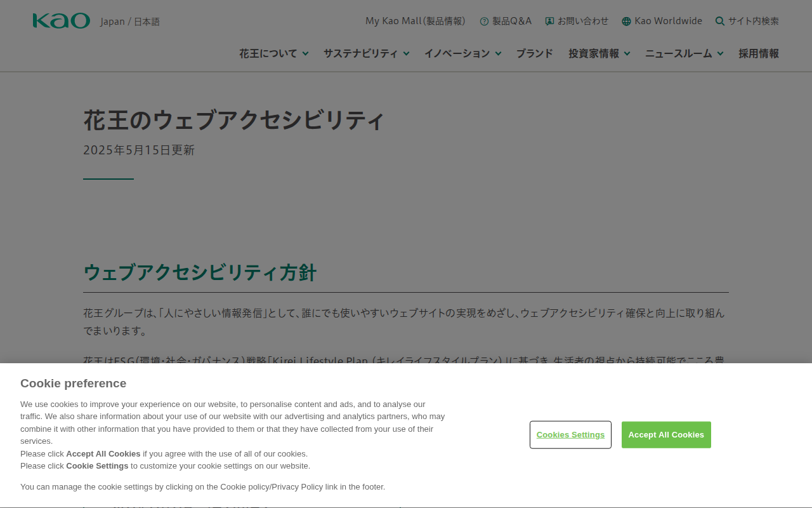This screenshot has height=508, width=812.
Task: Click the contact icon beside お問い合わせ
Action: (x=549, y=22)
